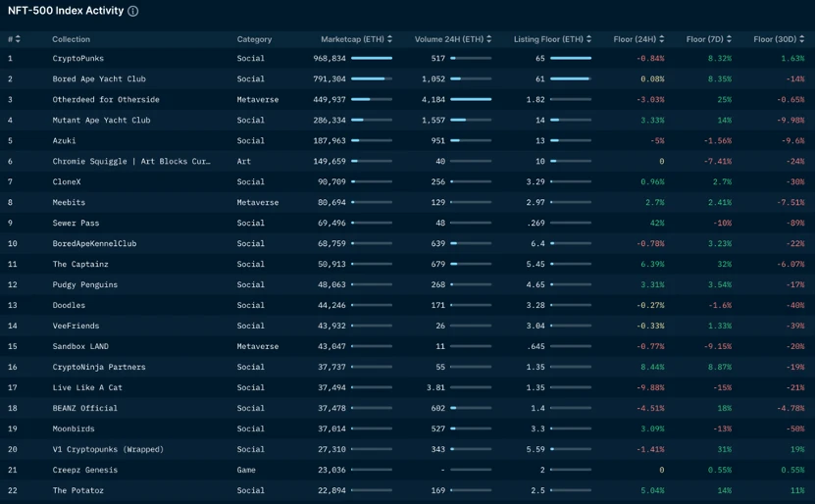Select the Live Like A Cat row name
Image resolution: width=816 pixels, height=504 pixels.
(87, 387)
